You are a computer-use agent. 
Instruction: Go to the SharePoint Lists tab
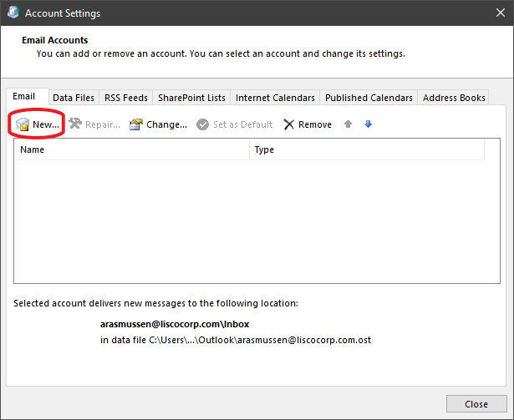(188, 98)
